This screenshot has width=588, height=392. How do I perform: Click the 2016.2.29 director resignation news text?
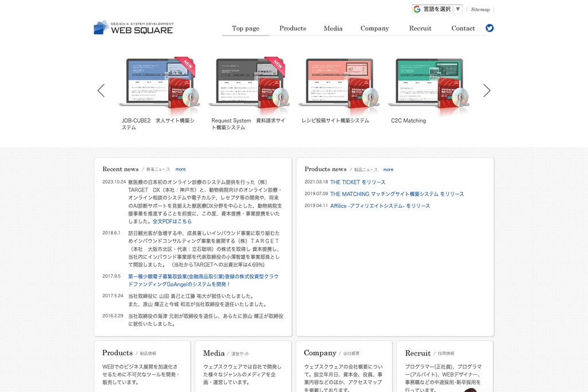(x=206, y=320)
